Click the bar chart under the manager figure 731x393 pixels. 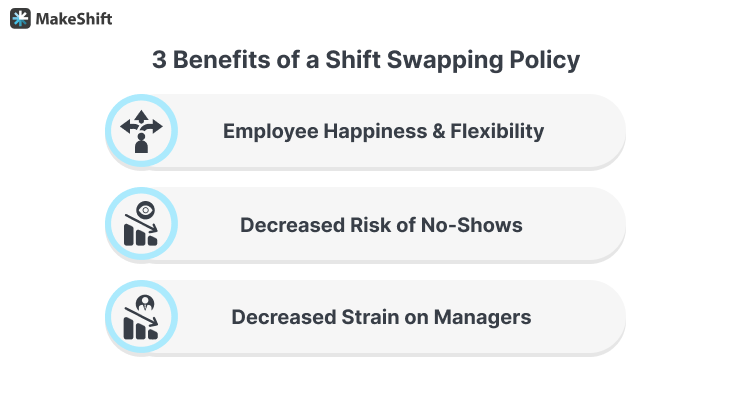[x=140, y=328]
